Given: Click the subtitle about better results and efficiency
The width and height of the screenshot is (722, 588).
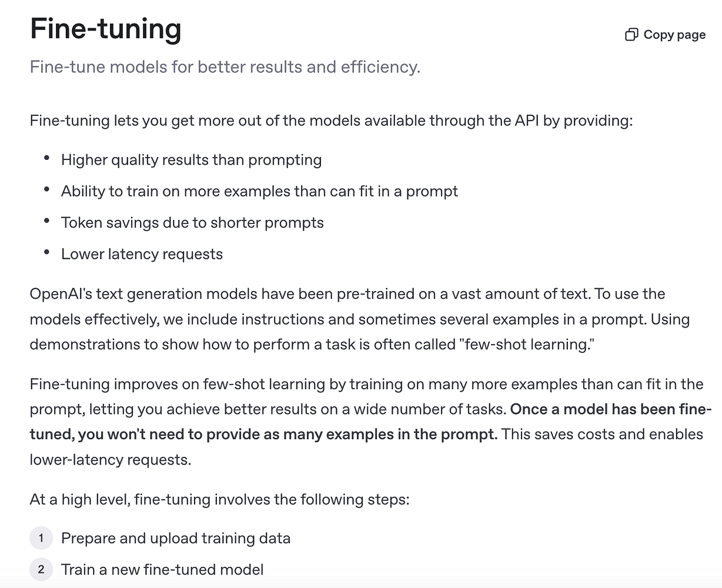Looking at the screenshot, I should pyautogui.click(x=225, y=67).
